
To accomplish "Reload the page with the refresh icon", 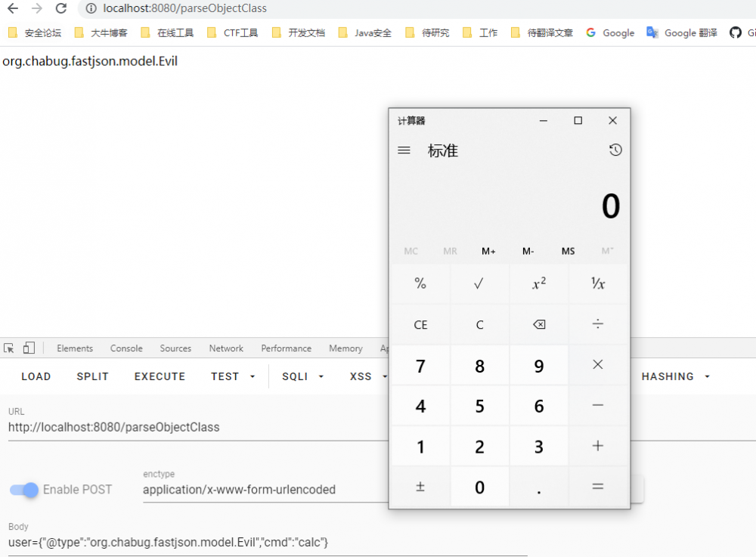I will pyautogui.click(x=60, y=9).
